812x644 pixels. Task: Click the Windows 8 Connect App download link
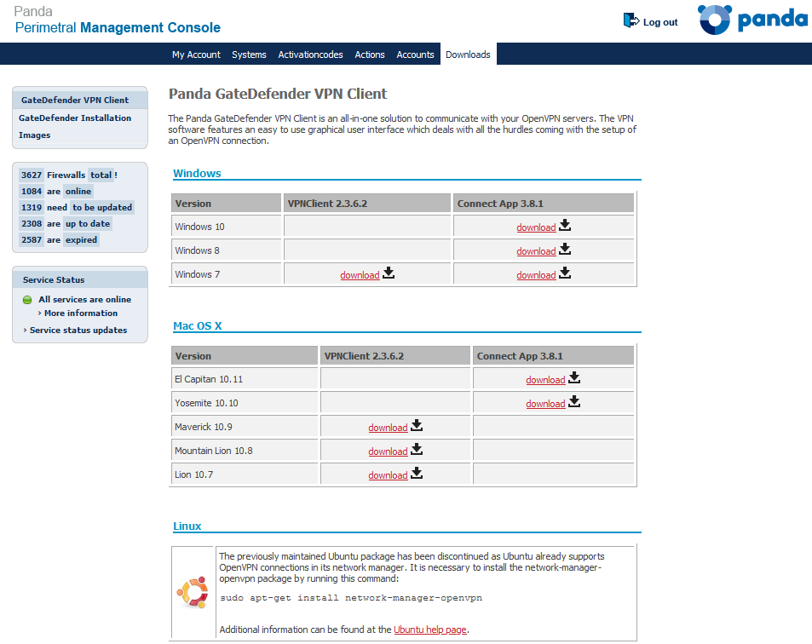(536, 251)
